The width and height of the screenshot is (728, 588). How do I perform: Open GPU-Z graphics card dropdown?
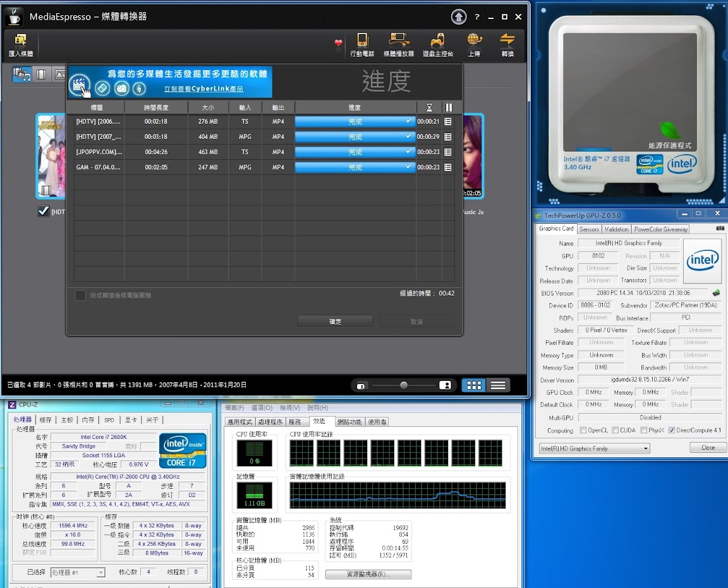tap(594, 448)
